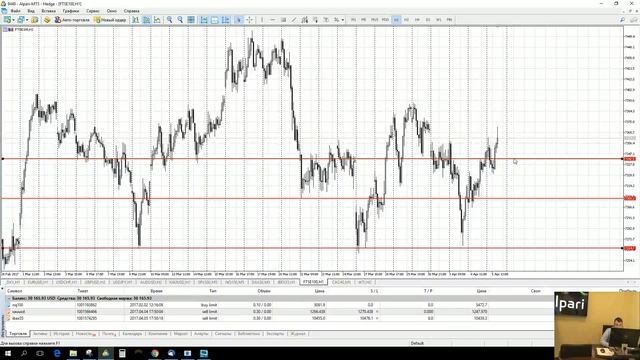Open the Алерты tab
The image size is (640, 360).
201,334
